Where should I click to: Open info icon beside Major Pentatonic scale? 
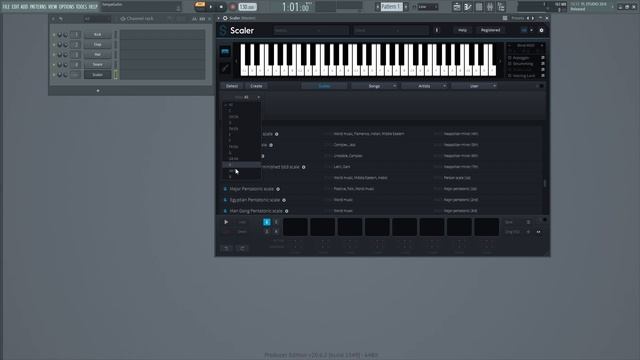coord(278,189)
